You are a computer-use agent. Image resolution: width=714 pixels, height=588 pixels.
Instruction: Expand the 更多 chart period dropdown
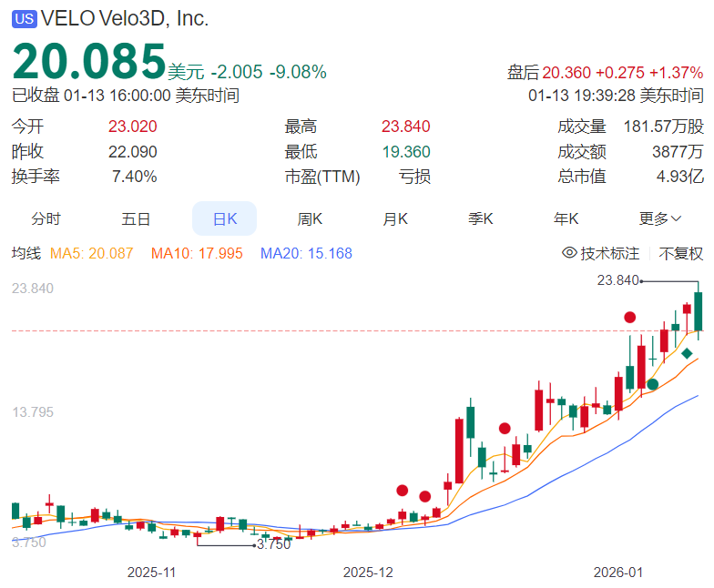[660, 218]
